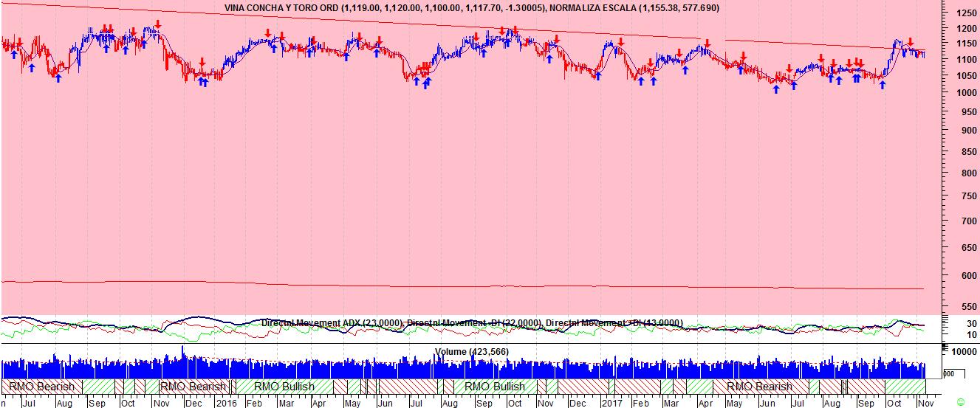Click the RMO Bullish label below February-March 2016
Image resolution: width=980 pixels, height=408 pixels.
(284, 387)
